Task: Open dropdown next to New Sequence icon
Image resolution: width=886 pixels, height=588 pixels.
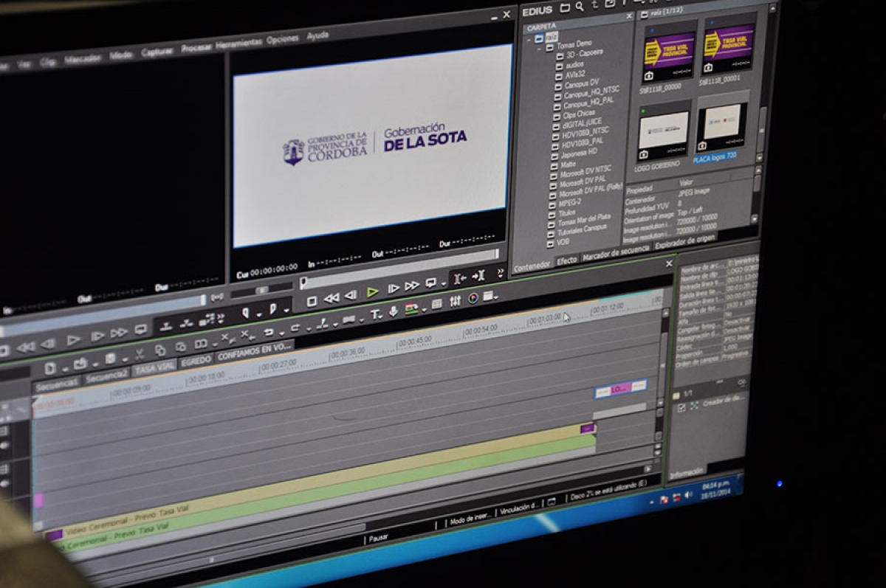Action: [x=64, y=367]
